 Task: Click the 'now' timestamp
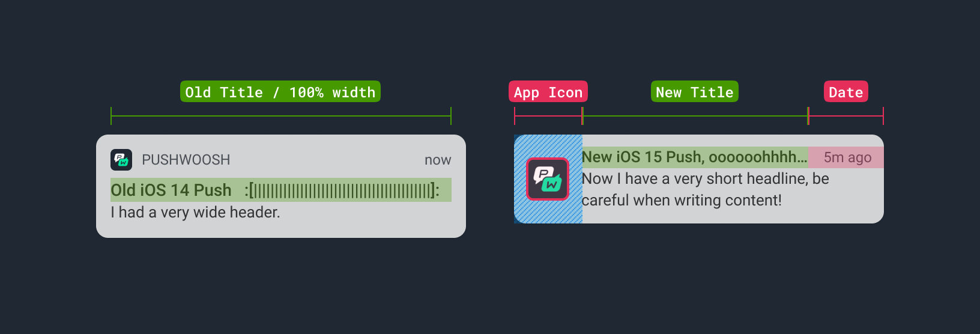point(438,160)
